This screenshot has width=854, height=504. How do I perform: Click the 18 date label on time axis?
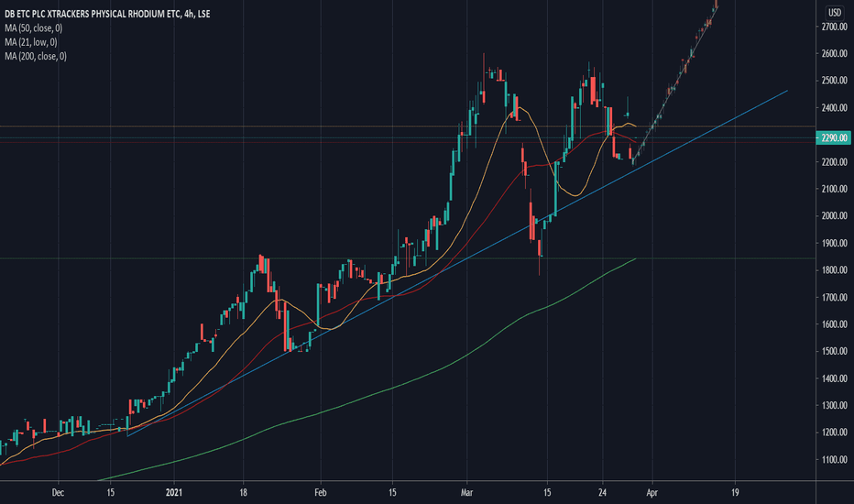pyautogui.click(x=243, y=493)
